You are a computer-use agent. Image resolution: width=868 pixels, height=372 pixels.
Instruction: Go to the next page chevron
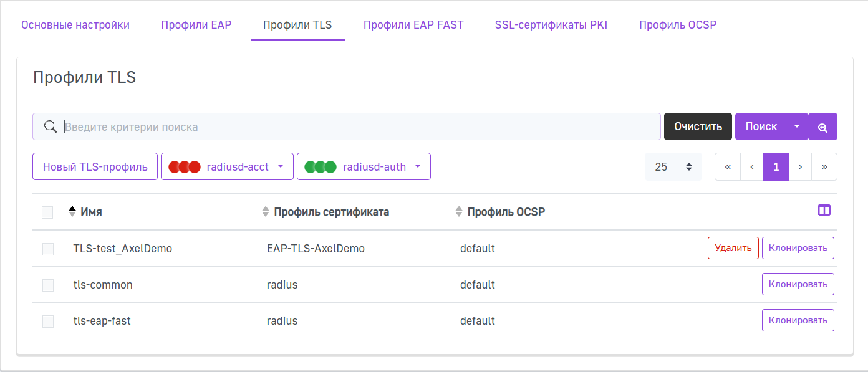801,167
